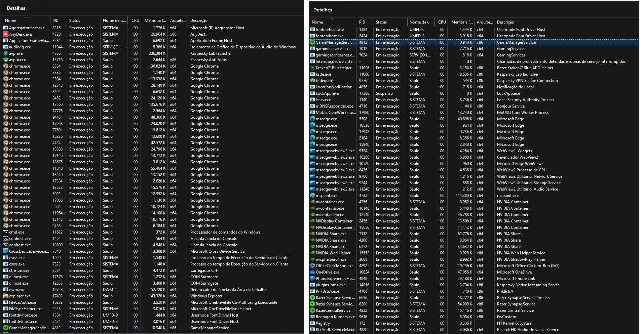Select the FileSyncHelper.exe row

coord(153,309)
